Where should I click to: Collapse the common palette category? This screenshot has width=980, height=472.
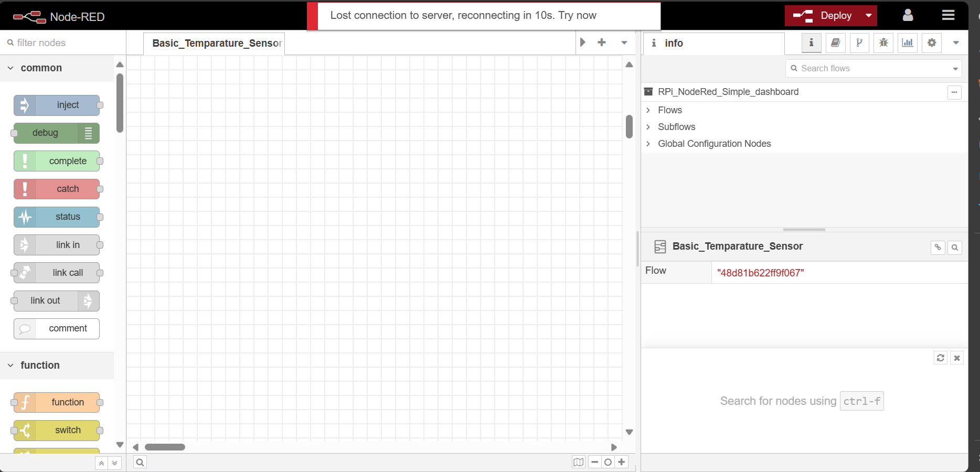pyautogui.click(x=57, y=68)
